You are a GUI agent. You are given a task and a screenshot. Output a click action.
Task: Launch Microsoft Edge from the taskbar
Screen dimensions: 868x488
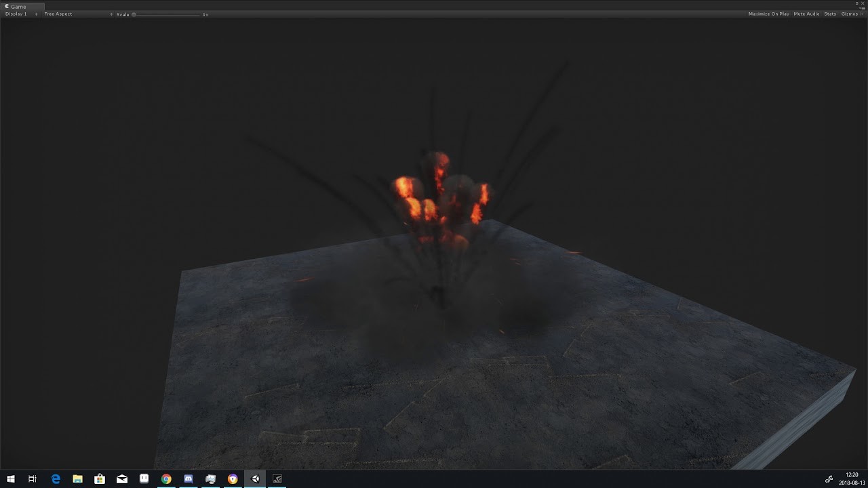coord(56,479)
